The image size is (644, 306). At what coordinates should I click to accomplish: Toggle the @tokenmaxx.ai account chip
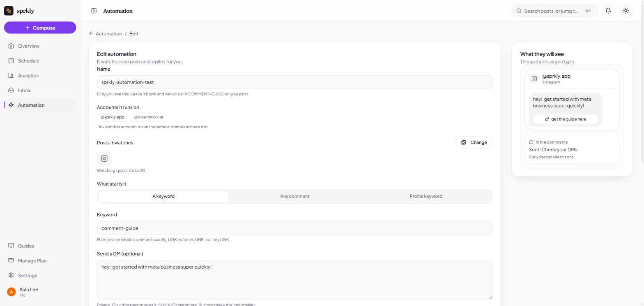pyautogui.click(x=148, y=117)
